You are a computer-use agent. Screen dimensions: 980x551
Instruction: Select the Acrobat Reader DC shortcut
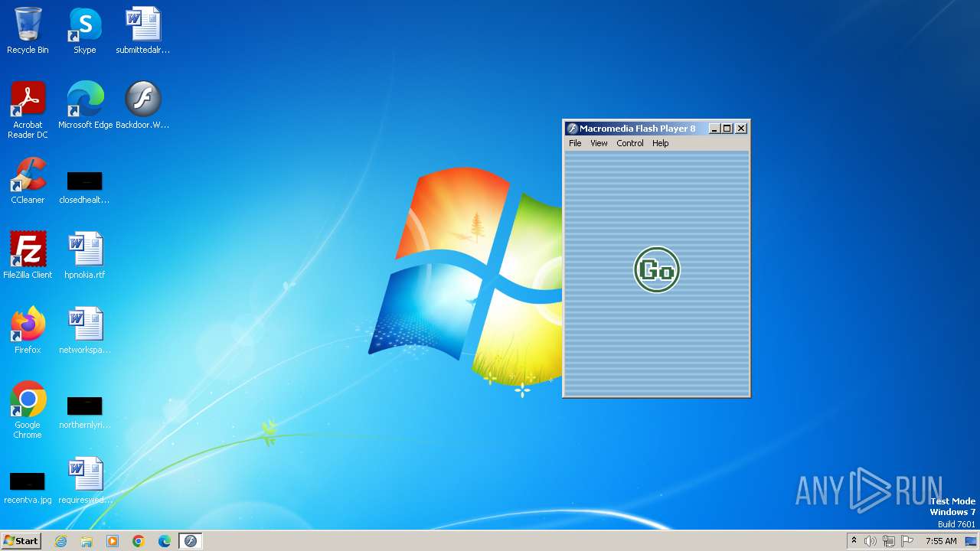pyautogui.click(x=28, y=110)
